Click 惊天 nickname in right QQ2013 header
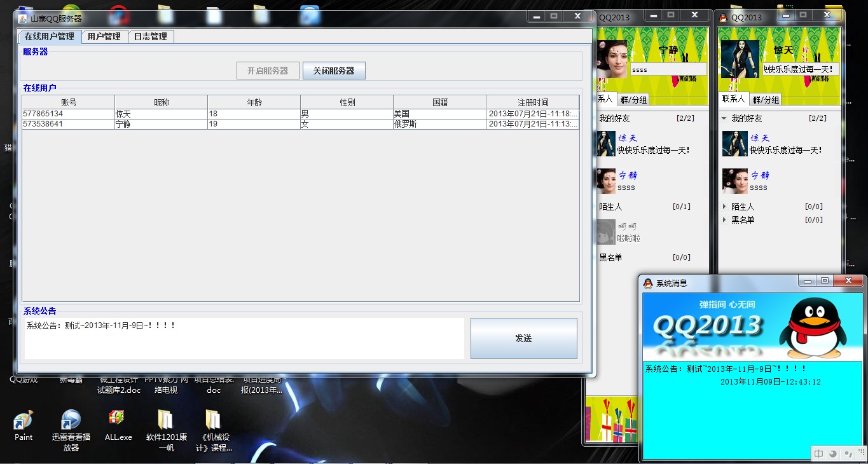This screenshot has height=464, width=868. (783, 50)
